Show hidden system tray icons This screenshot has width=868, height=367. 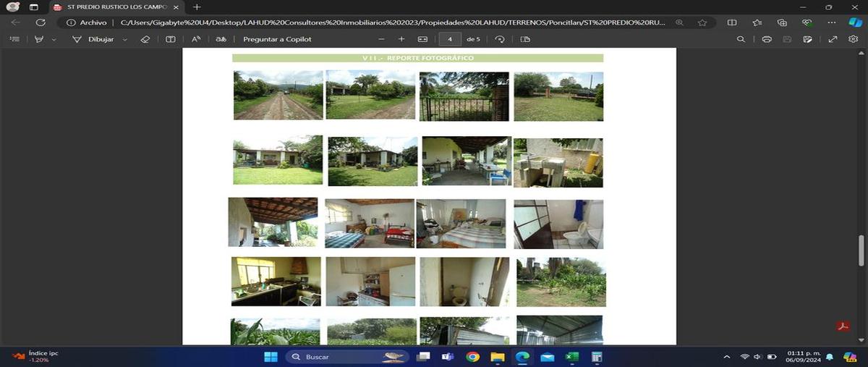(727, 357)
